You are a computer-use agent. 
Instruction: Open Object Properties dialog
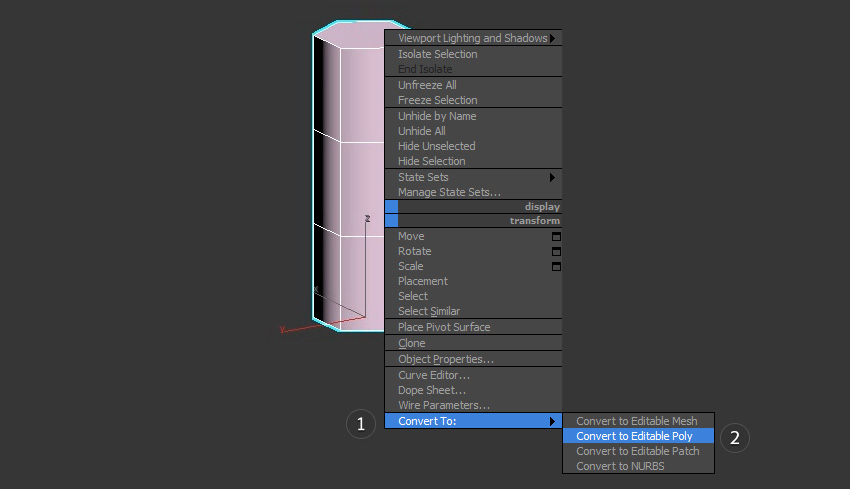coord(445,359)
